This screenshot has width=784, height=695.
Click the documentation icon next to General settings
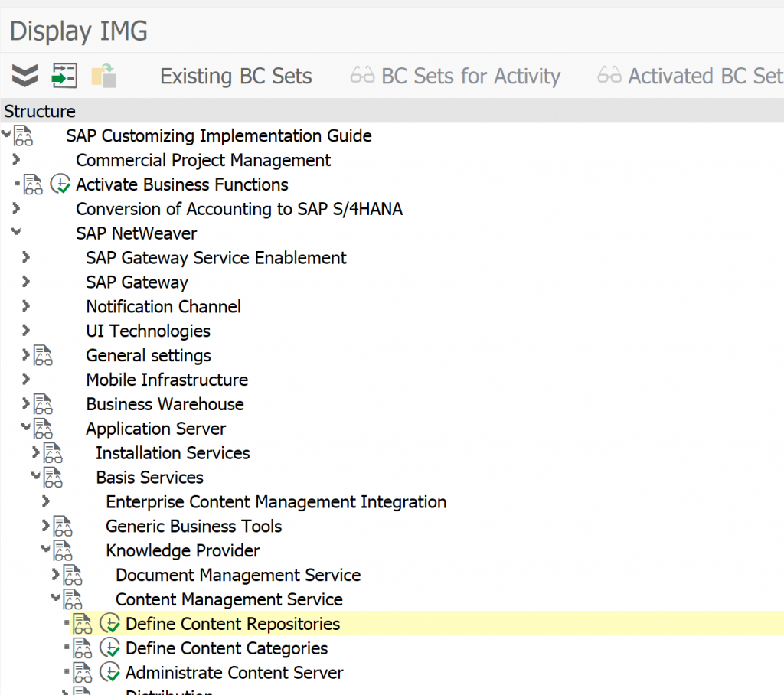(43, 355)
